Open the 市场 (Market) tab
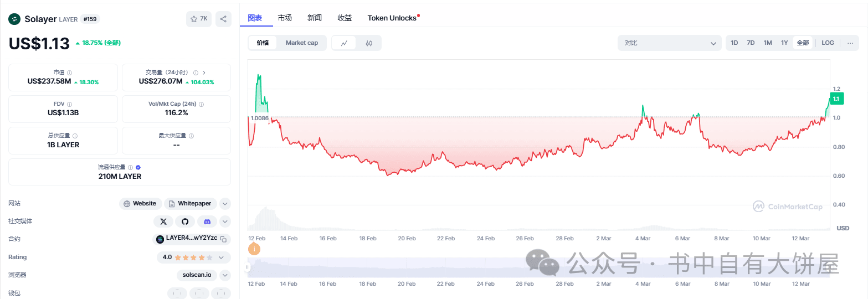 [285, 18]
